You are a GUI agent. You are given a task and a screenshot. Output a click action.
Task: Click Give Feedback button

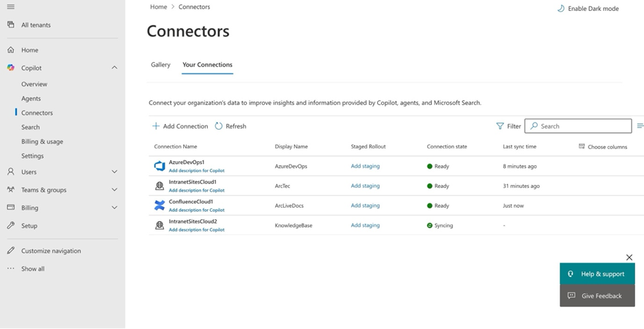(597, 295)
